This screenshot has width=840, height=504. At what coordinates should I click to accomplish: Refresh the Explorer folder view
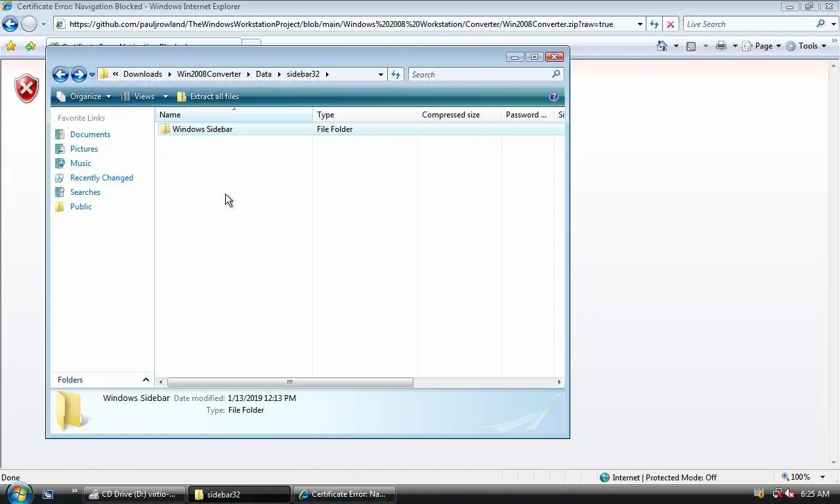(396, 75)
